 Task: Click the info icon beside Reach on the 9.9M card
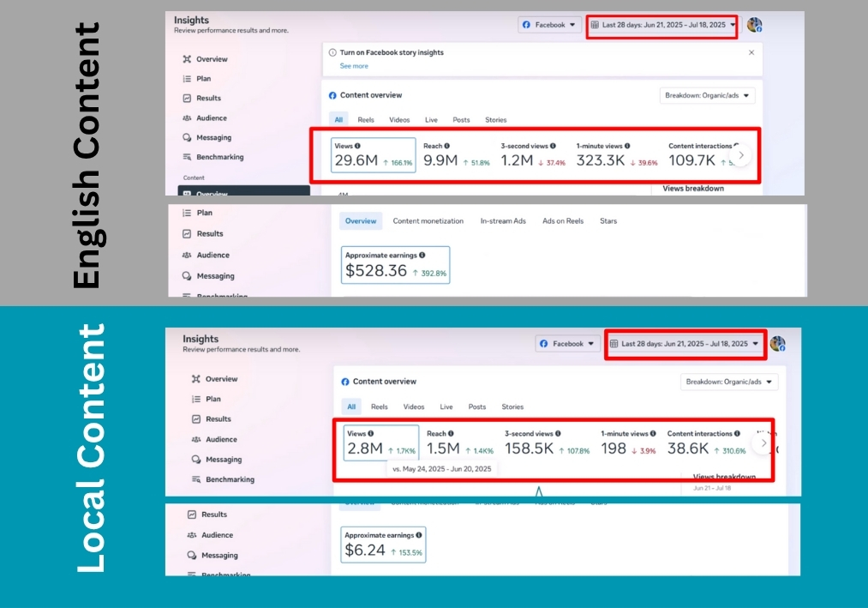point(446,146)
